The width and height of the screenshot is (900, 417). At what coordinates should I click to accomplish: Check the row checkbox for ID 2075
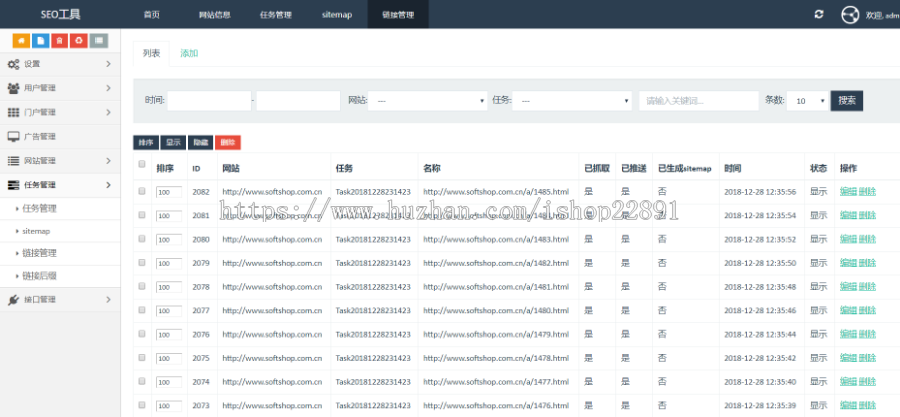[x=142, y=357]
